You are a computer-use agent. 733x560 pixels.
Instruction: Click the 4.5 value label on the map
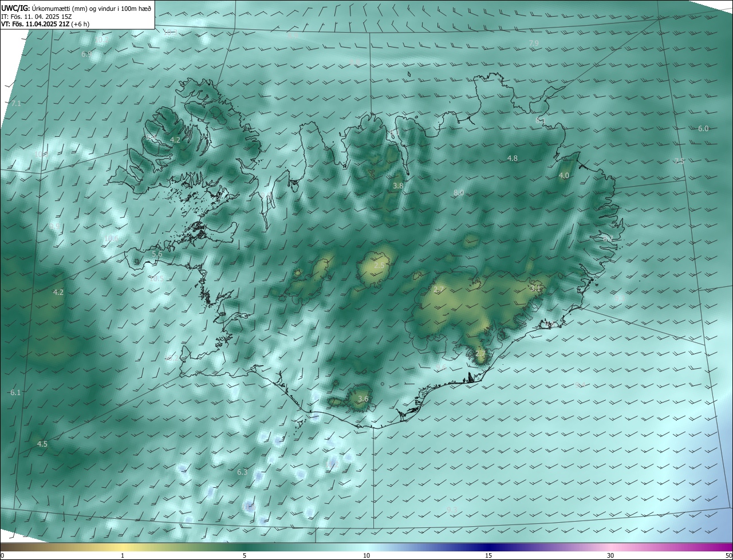point(42,444)
